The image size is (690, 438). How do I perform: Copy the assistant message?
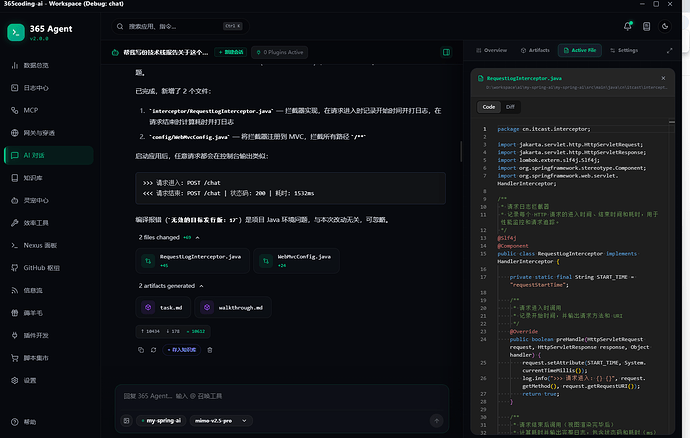point(141,350)
